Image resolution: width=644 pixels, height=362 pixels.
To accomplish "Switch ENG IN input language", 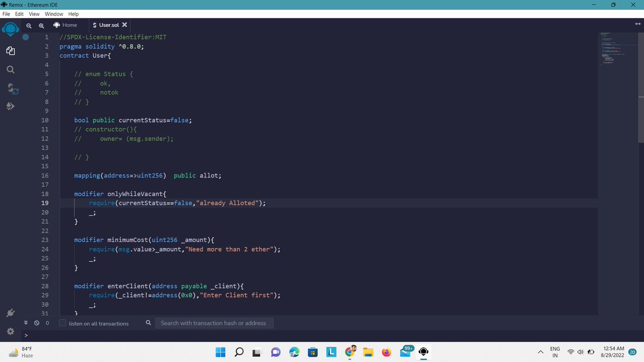I will coord(555,352).
